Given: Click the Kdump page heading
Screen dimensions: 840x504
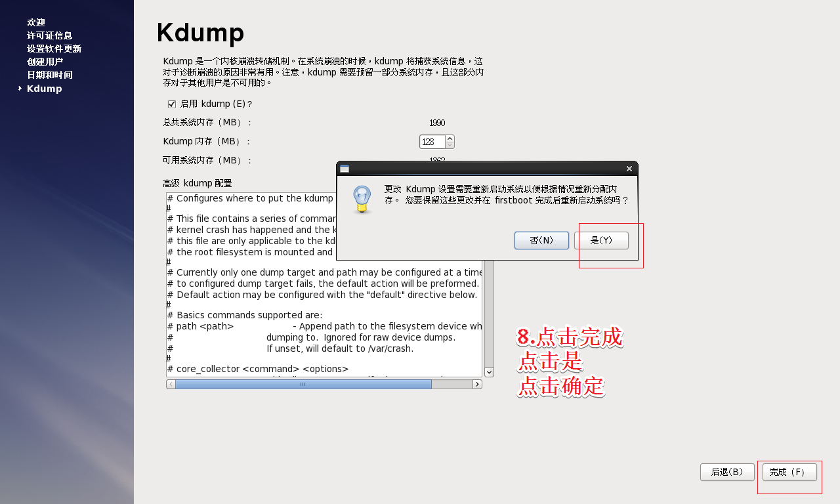Looking at the screenshot, I should click(x=200, y=32).
